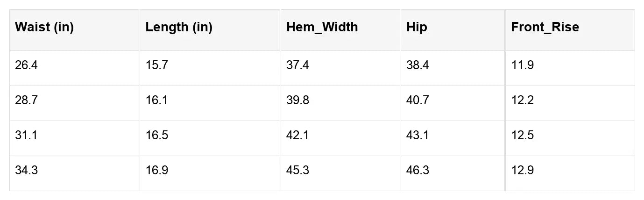644x200 pixels.
Task: Click the hem width cell 37.4
Action: tap(297, 65)
